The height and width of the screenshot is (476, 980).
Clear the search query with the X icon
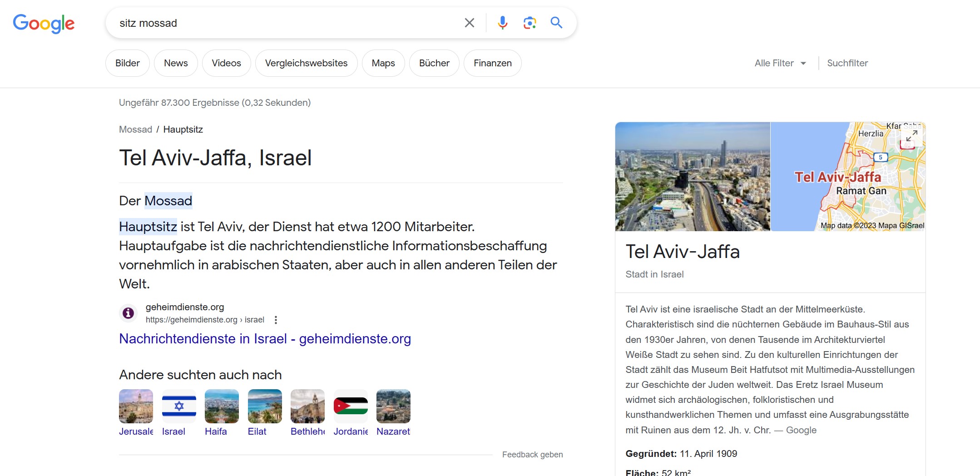point(470,23)
